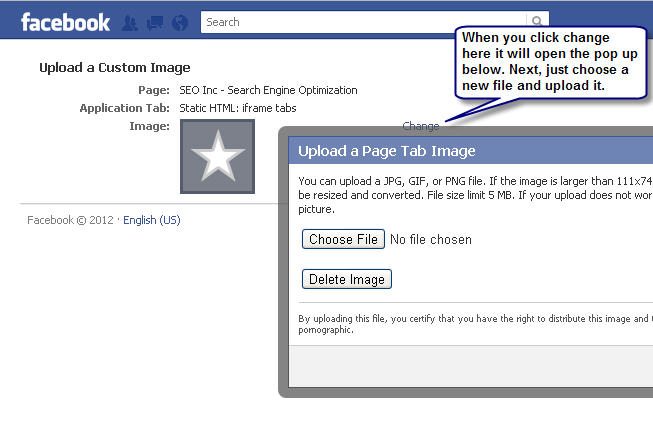
Task: Open the friend requests icon
Action: [x=130, y=23]
